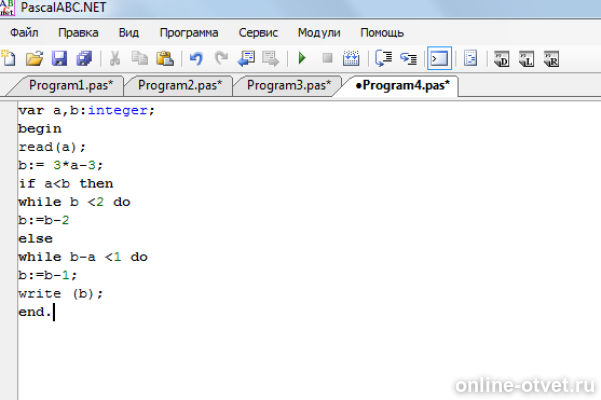Click the New file icon
This screenshot has width=601, height=400.
(8, 59)
